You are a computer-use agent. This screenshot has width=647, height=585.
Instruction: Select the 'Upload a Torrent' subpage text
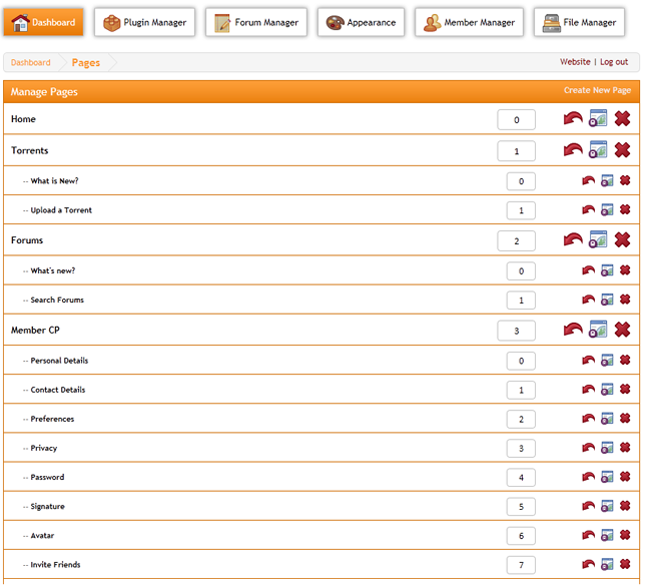point(61,210)
